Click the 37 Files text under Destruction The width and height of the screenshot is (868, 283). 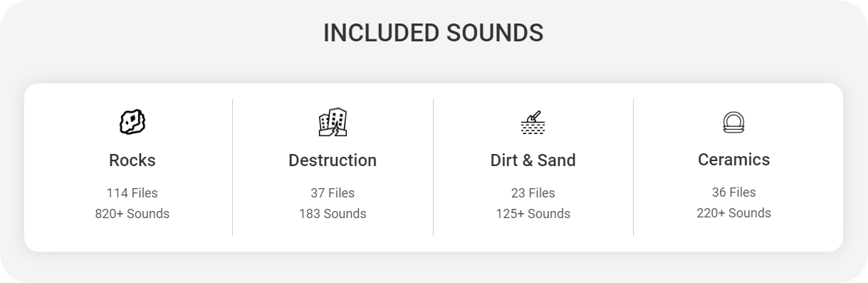(333, 193)
